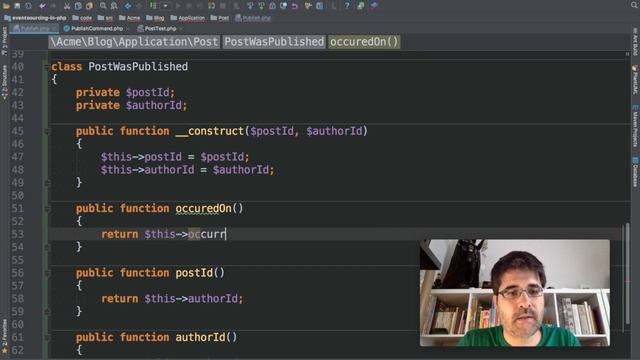Click the Paste icon in the toolbar
Viewport: 640px width, 360px height.
click(x=89, y=6)
